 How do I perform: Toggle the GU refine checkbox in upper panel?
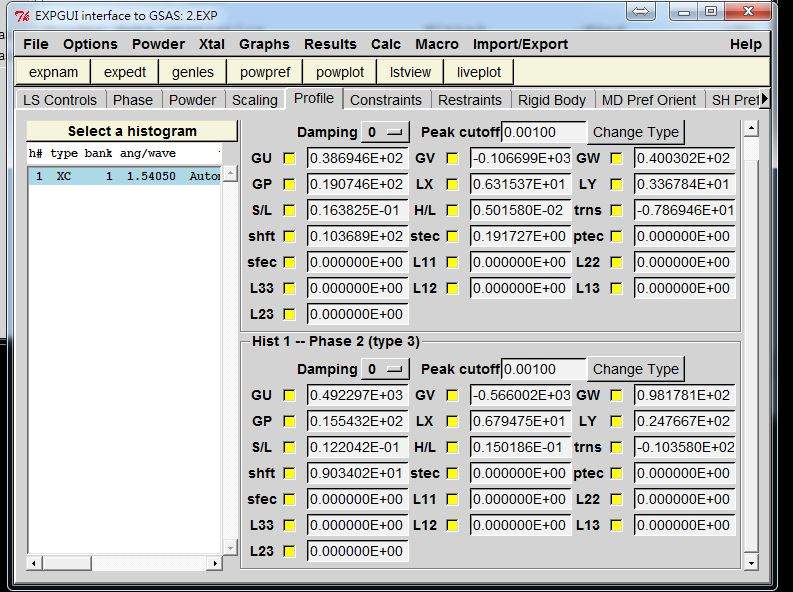(289, 159)
